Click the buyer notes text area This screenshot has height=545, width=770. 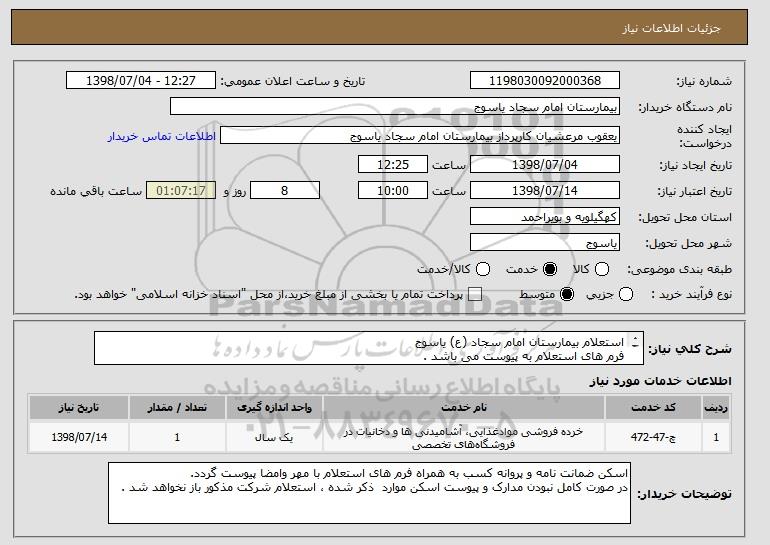369,493
